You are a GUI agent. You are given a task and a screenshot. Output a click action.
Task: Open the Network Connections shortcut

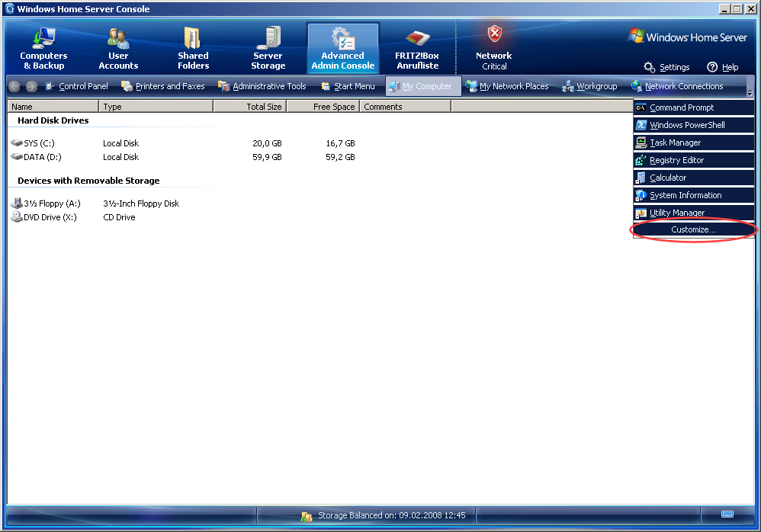[x=677, y=86]
